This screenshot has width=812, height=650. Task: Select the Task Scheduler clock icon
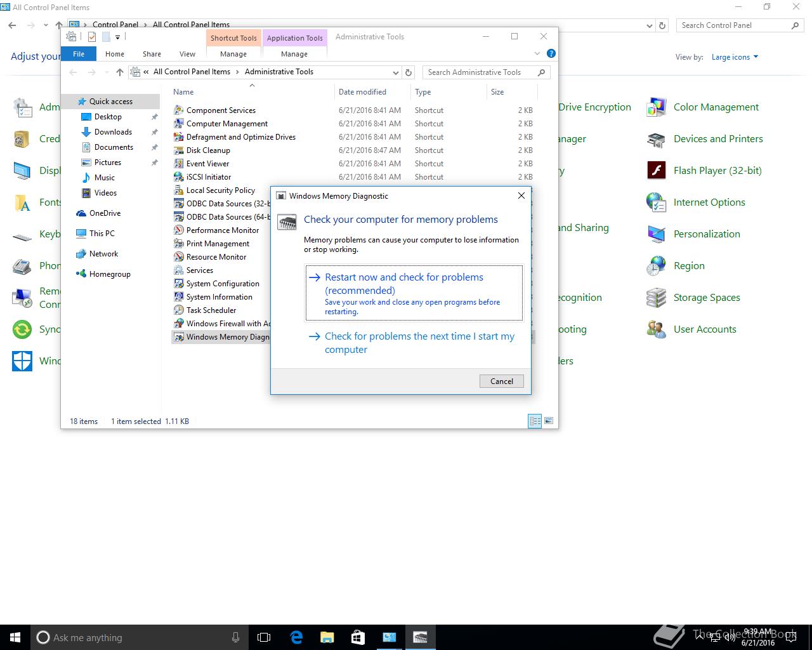(x=179, y=310)
